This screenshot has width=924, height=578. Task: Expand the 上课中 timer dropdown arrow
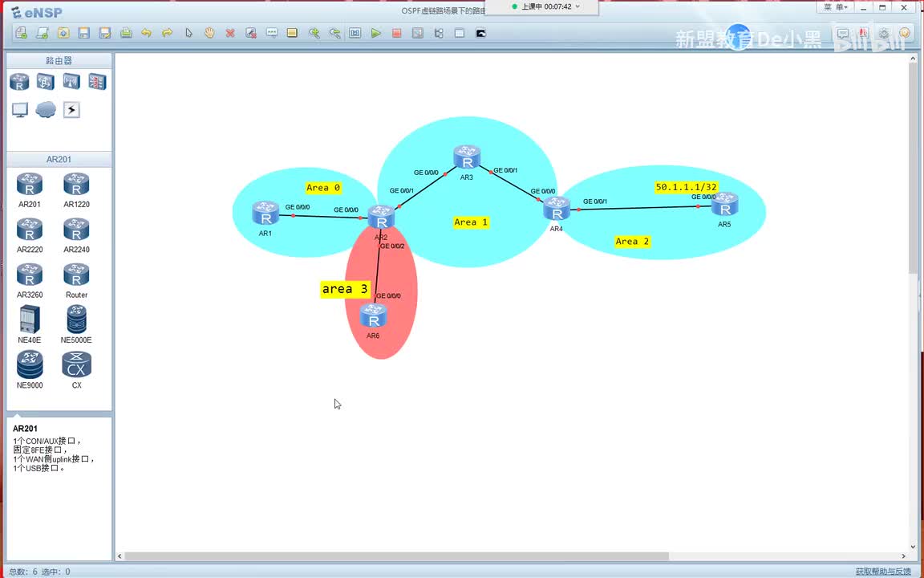tap(577, 6)
